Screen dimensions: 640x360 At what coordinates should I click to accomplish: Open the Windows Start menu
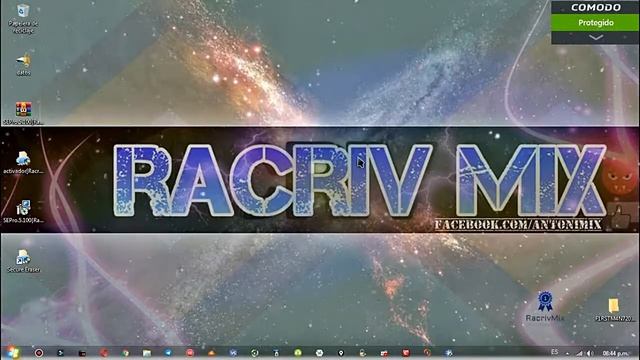12,352
